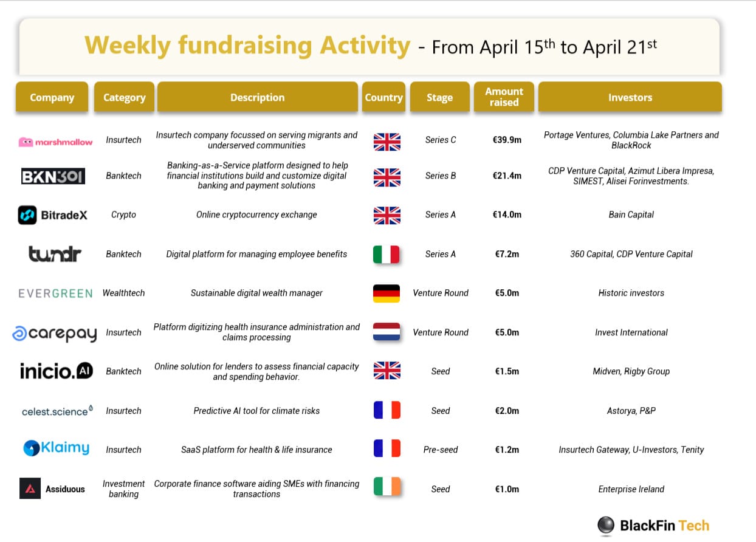Click the Evergreen logo
The image size is (756, 542).
pyautogui.click(x=55, y=293)
